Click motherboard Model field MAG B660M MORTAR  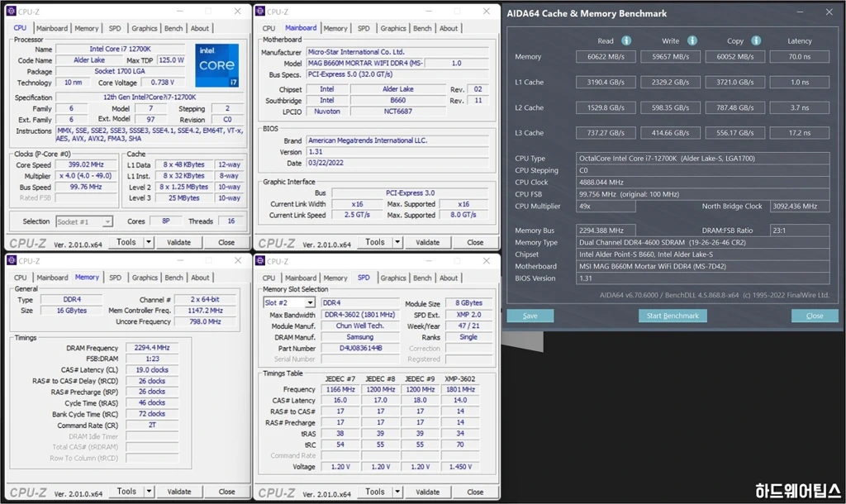click(x=365, y=63)
